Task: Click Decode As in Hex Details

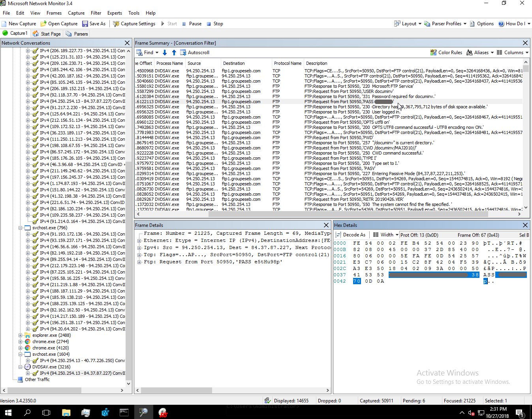Action: coord(350,235)
